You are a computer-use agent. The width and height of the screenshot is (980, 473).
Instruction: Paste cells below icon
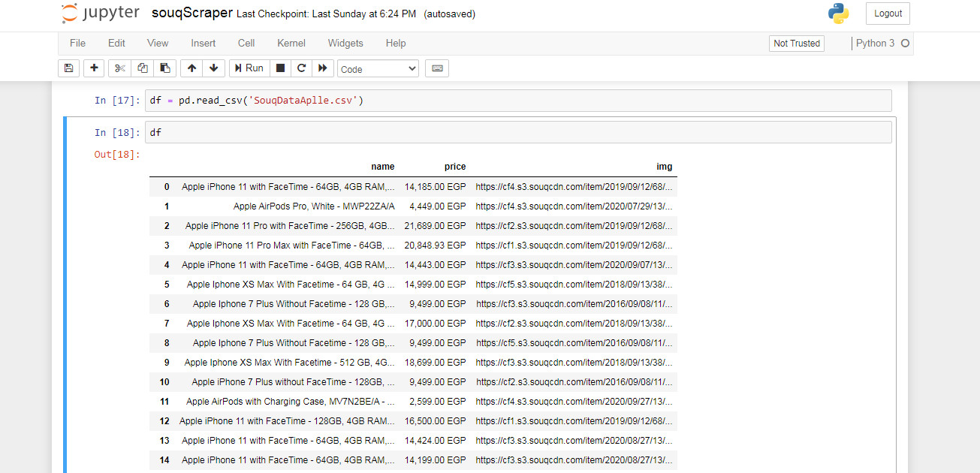164,68
